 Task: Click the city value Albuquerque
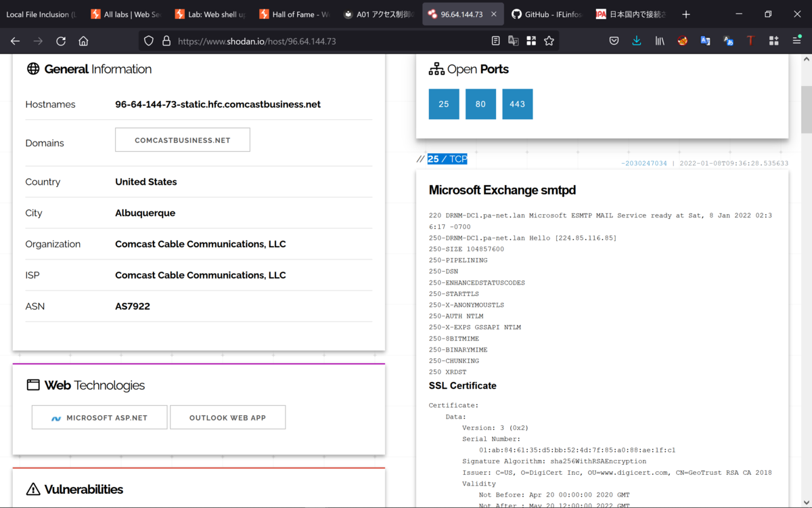click(x=145, y=213)
